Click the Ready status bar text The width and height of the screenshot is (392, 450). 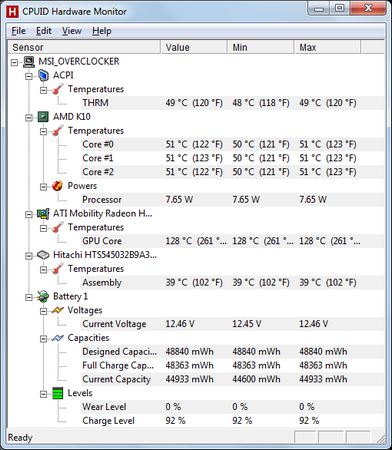20,438
